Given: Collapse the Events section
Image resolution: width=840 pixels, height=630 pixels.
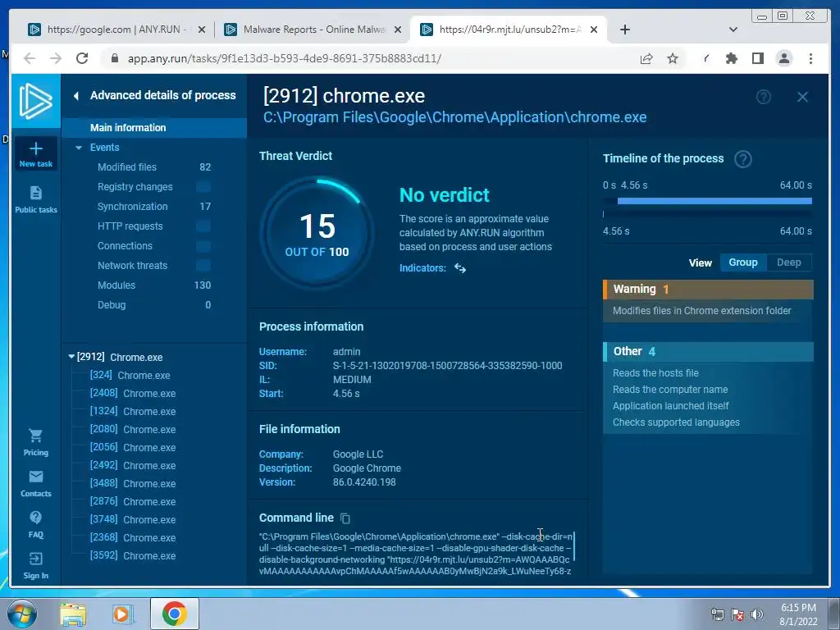Looking at the screenshot, I should pos(79,148).
